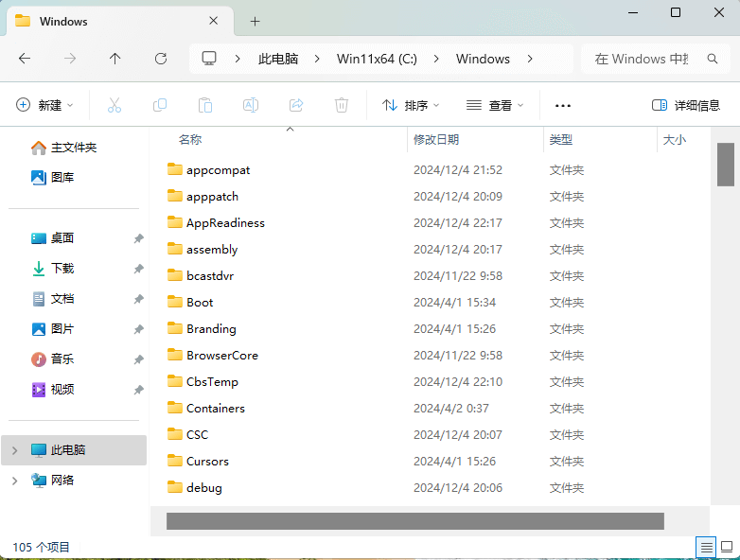Refresh the current folder view
This screenshot has width=740, height=560.
(161, 59)
